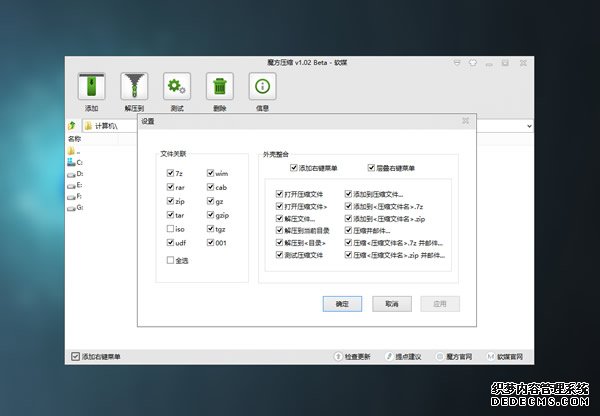Uncheck the udf file association
600x416 pixels.
point(171,242)
